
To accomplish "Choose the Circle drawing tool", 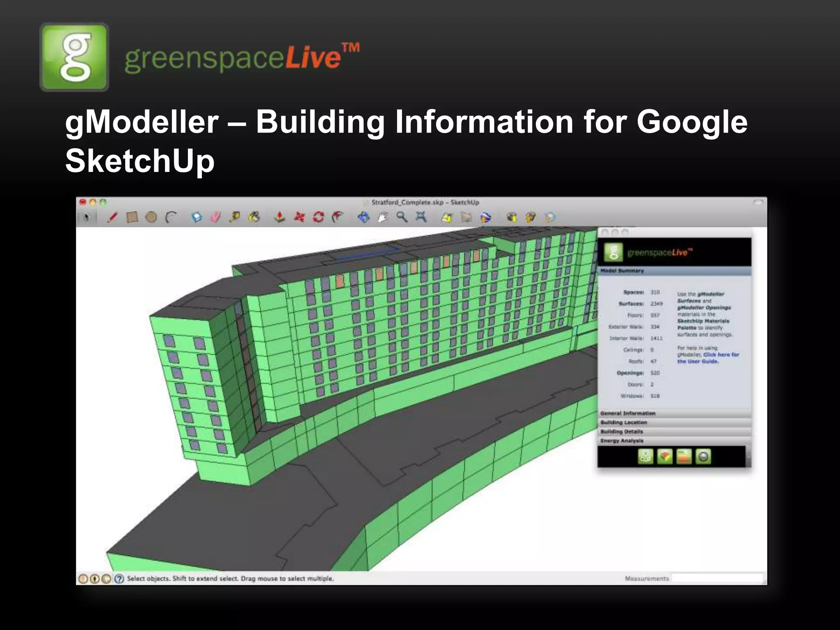I will click(x=151, y=217).
